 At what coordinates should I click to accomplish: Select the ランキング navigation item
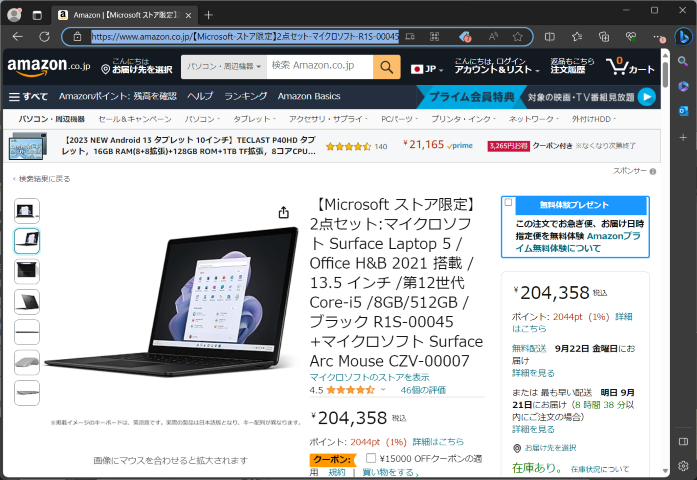(x=245, y=96)
